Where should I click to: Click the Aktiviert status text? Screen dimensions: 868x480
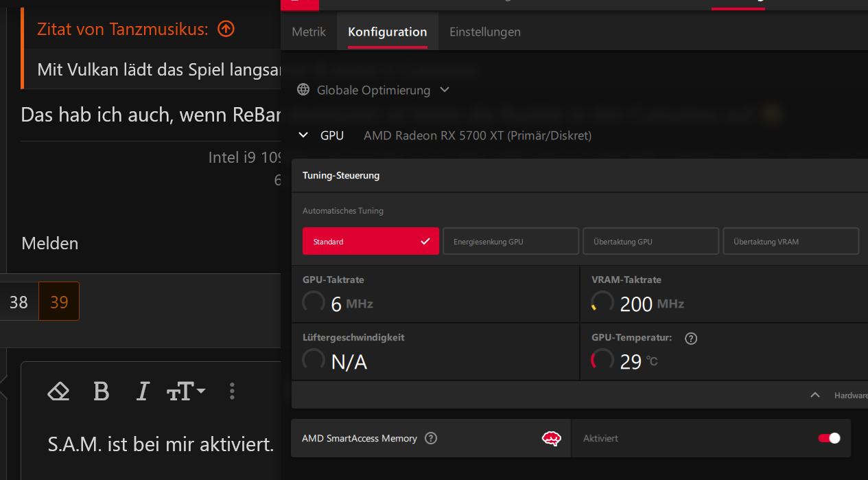600,438
